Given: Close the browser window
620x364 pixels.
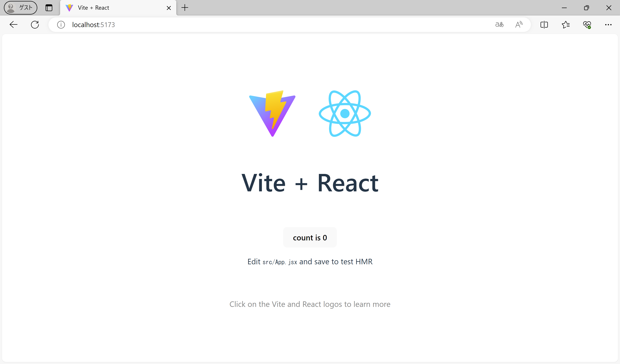Looking at the screenshot, I should (x=609, y=8).
